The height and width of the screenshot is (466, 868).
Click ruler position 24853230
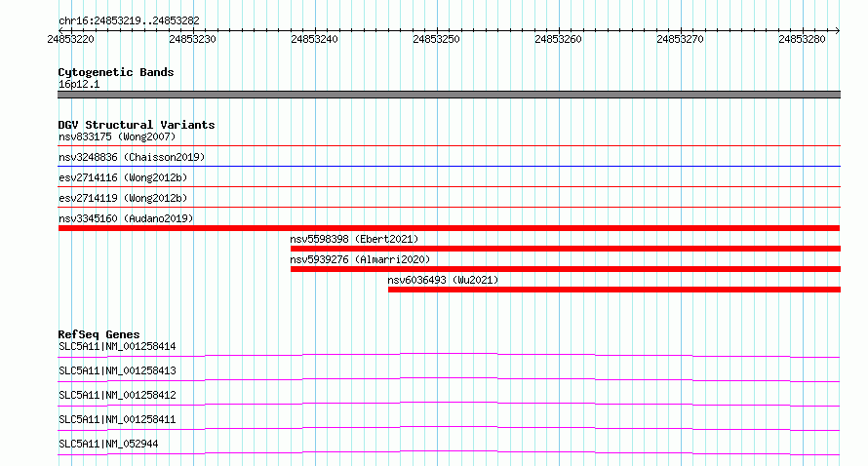(x=193, y=39)
